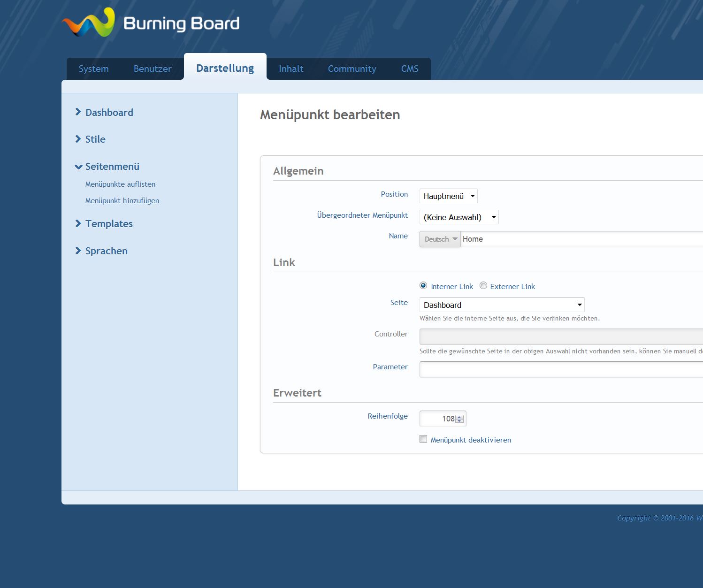Image resolution: width=703 pixels, height=588 pixels.
Task: Open the Position Hauptmenü dropdown
Action: pyautogui.click(x=448, y=196)
